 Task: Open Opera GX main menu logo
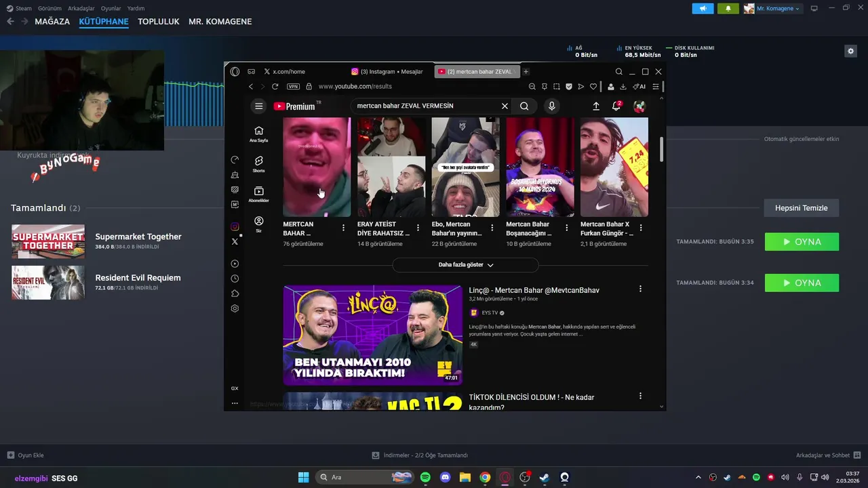235,71
